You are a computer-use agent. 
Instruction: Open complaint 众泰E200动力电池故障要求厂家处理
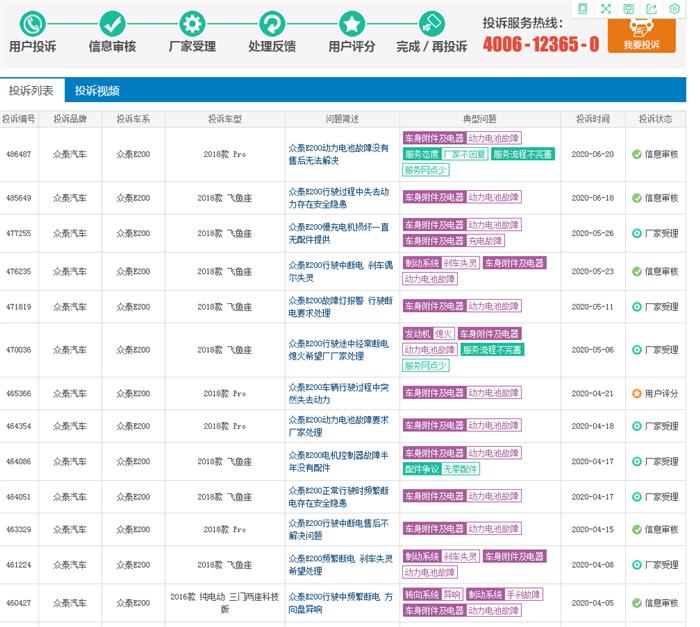tap(338, 426)
